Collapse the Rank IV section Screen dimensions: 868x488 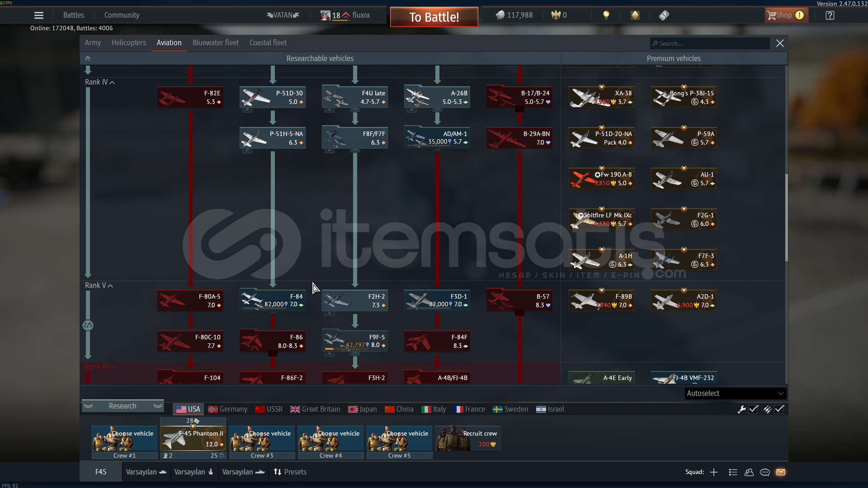click(100, 82)
